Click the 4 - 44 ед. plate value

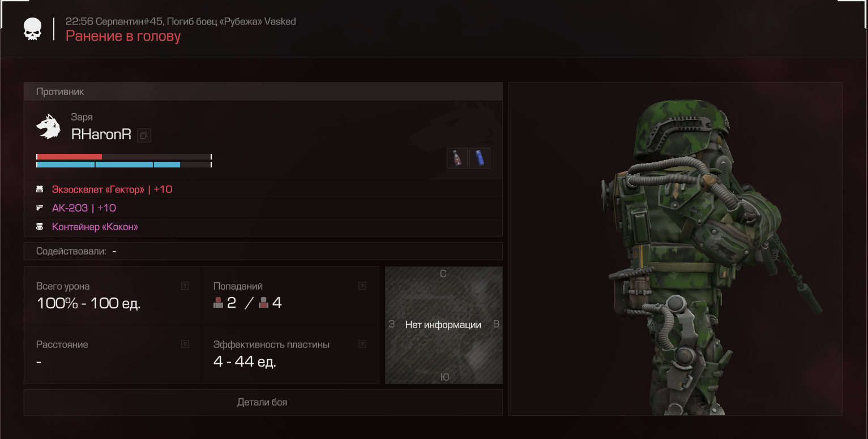(x=245, y=361)
